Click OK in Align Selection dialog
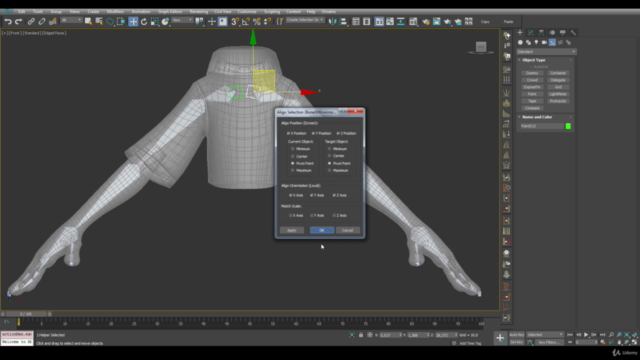The width and height of the screenshot is (640, 360). point(322,231)
